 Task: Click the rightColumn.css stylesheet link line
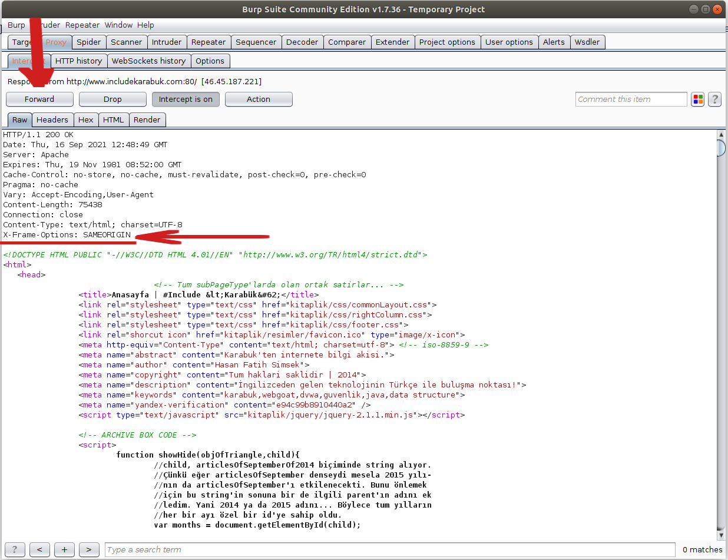click(x=255, y=315)
